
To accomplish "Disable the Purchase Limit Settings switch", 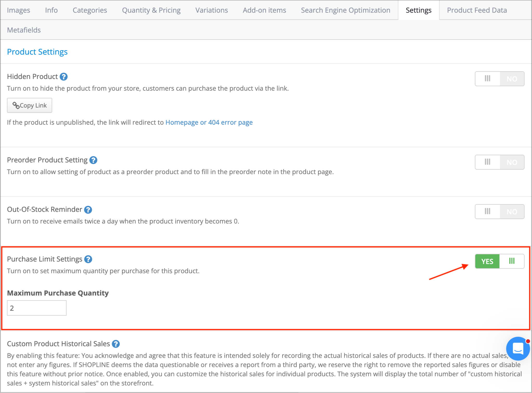I will pyautogui.click(x=500, y=261).
